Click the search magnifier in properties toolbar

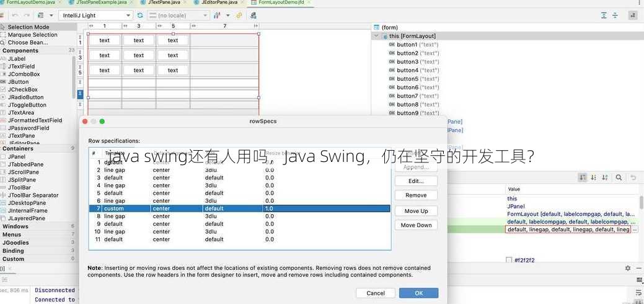[619, 177]
